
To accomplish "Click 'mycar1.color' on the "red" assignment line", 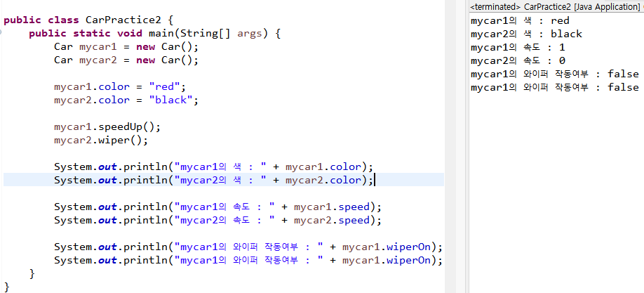I will (92, 86).
